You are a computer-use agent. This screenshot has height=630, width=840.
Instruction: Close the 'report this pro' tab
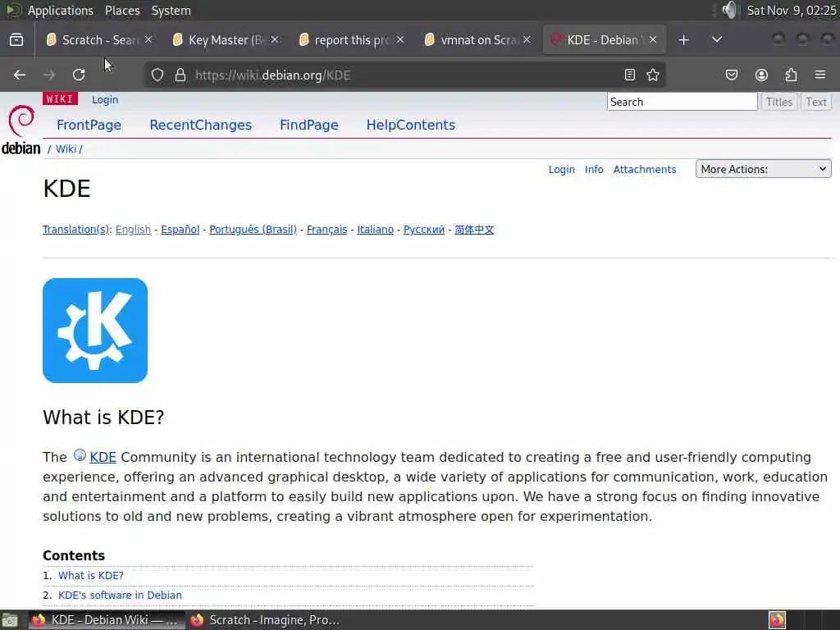pos(400,39)
